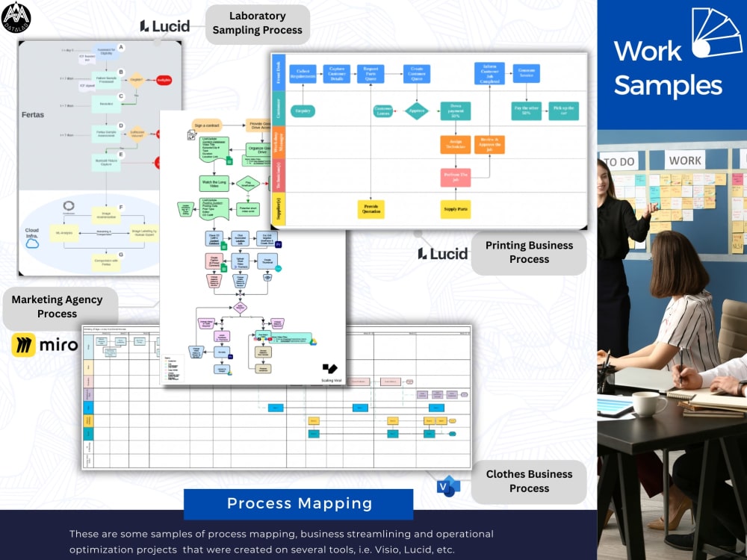The height and width of the screenshot is (560, 747).
Task: Click the WORK board header
Action: (684, 161)
